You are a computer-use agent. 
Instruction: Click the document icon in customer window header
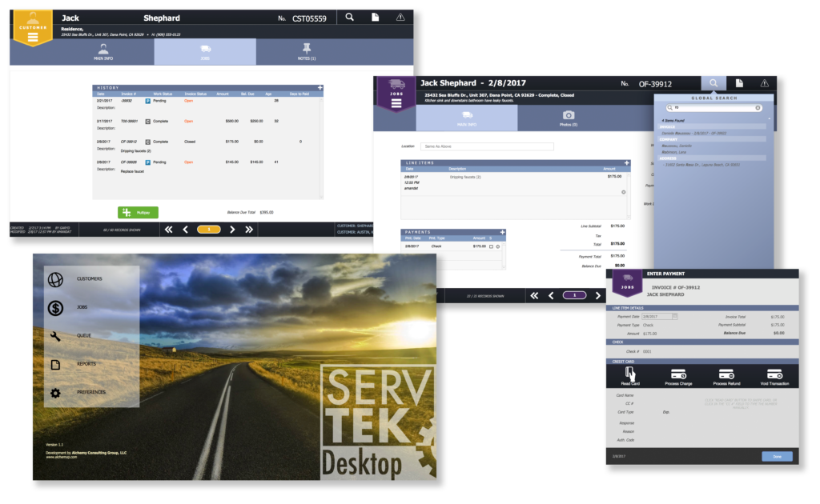[x=375, y=18]
